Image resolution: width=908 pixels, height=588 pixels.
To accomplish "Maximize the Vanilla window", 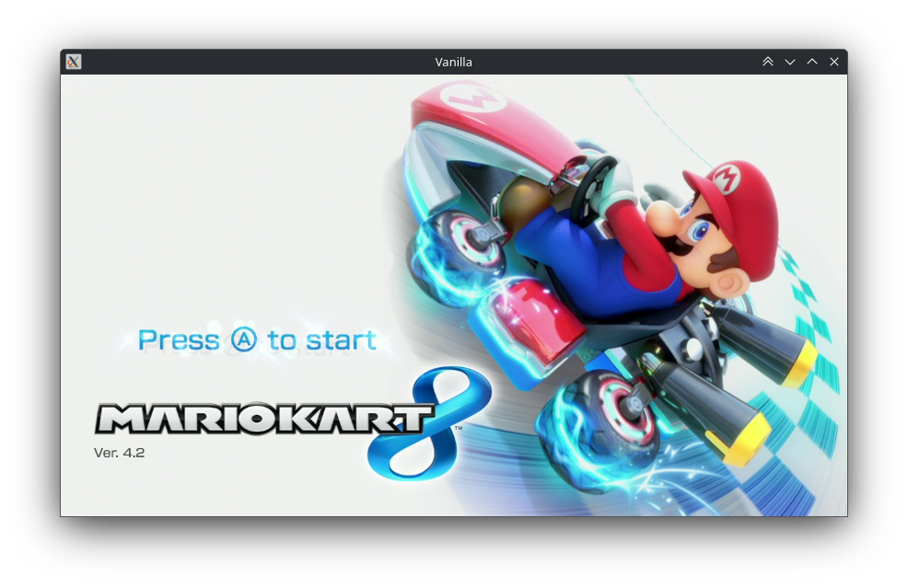I will coord(812,62).
